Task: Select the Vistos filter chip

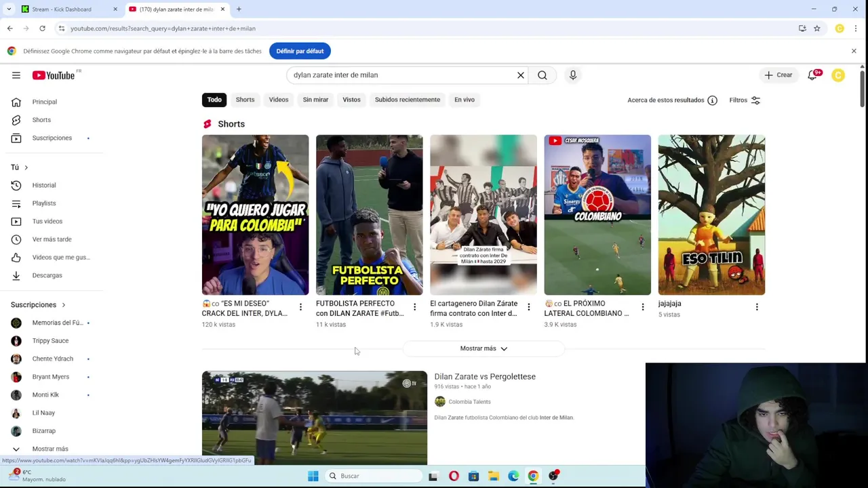Action: pyautogui.click(x=351, y=100)
